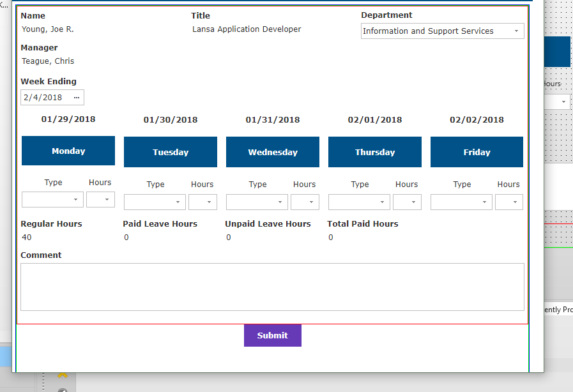Open Wednesday's Type dropdown
Screen dimensions: 573x392
coord(257,202)
